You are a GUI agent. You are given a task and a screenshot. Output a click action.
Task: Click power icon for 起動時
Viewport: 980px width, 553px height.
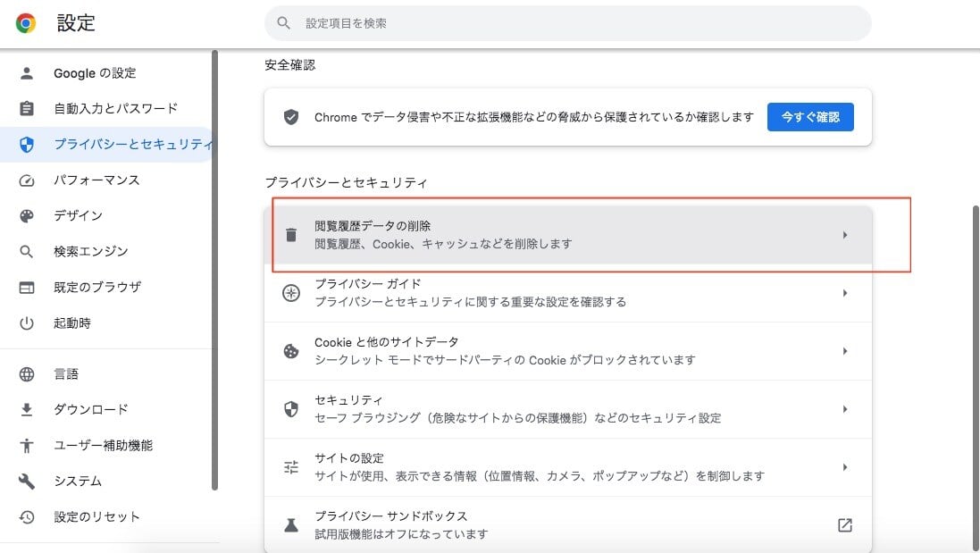point(26,323)
